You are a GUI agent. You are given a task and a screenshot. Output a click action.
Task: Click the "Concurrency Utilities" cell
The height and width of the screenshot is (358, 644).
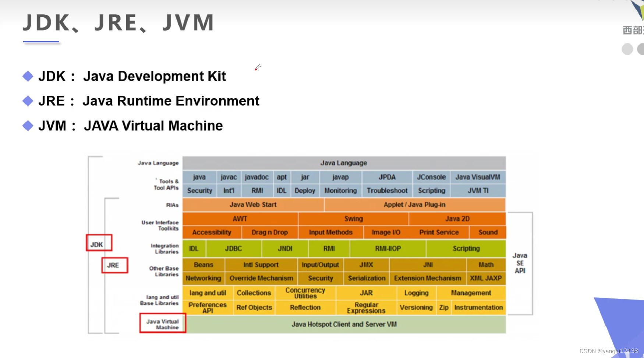pyautogui.click(x=305, y=293)
